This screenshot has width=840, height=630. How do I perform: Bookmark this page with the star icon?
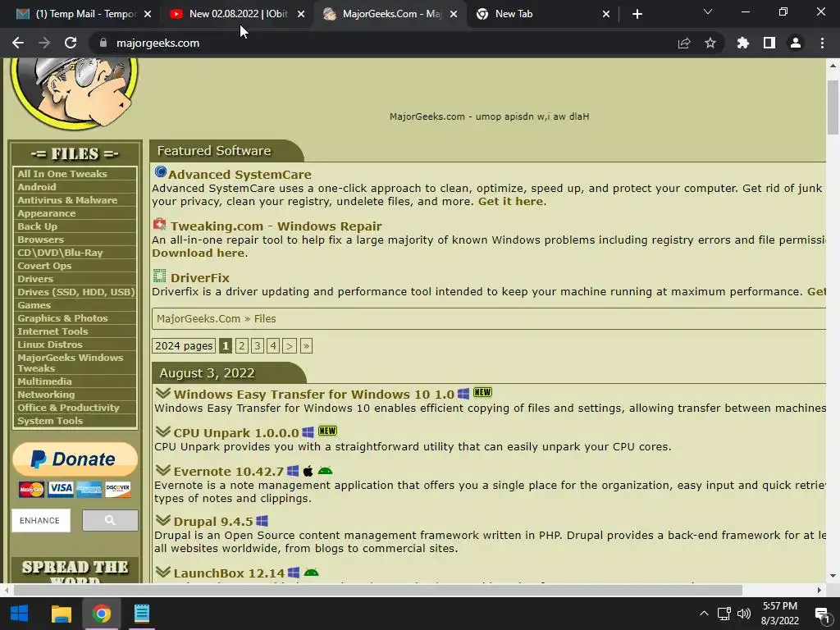(x=710, y=43)
